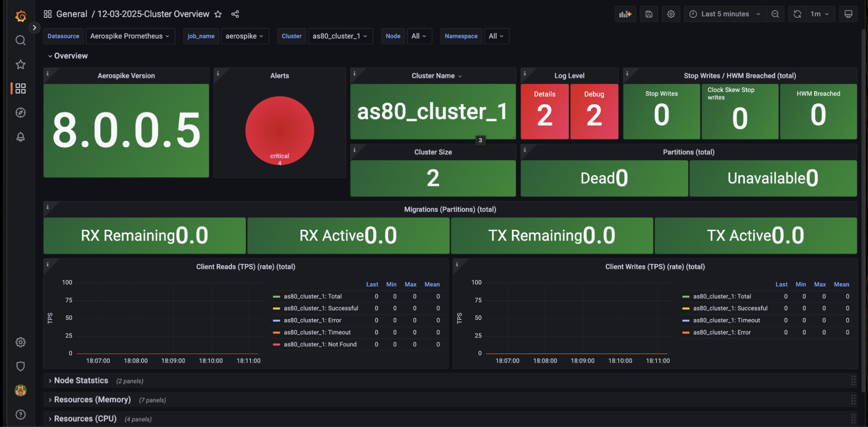Open the job_name dropdown aerospike
Viewport: 868px width, 427px height.
[x=245, y=36]
